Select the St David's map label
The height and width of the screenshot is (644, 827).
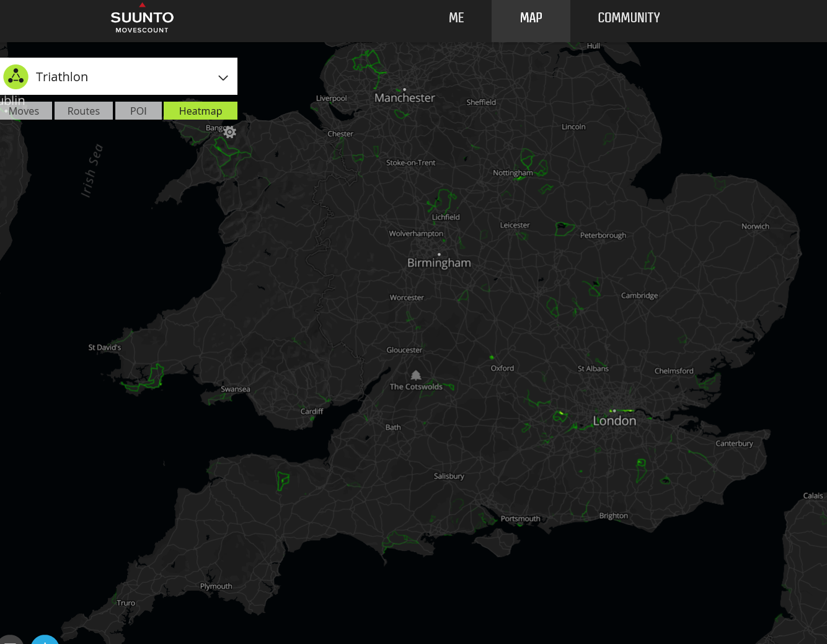tap(105, 348)
